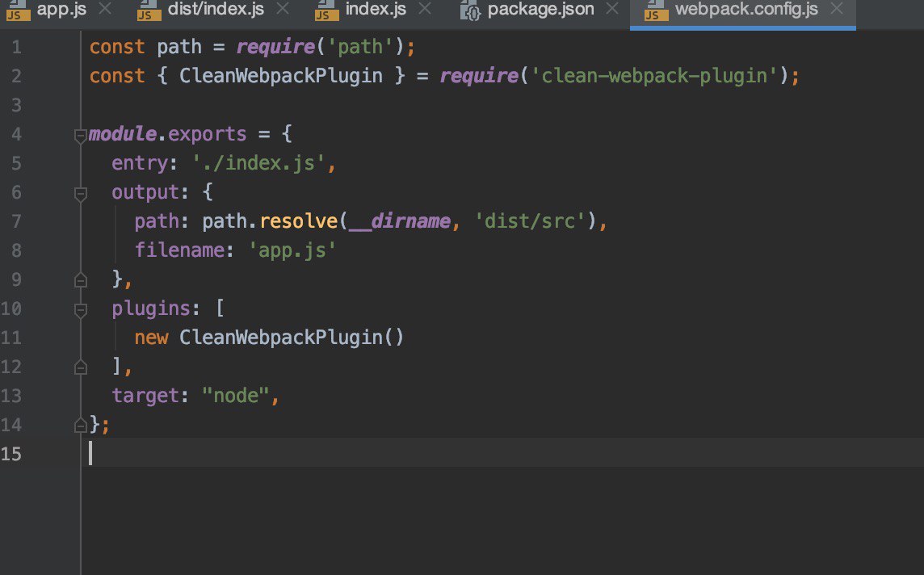Click the target property key

click(145, 395)
